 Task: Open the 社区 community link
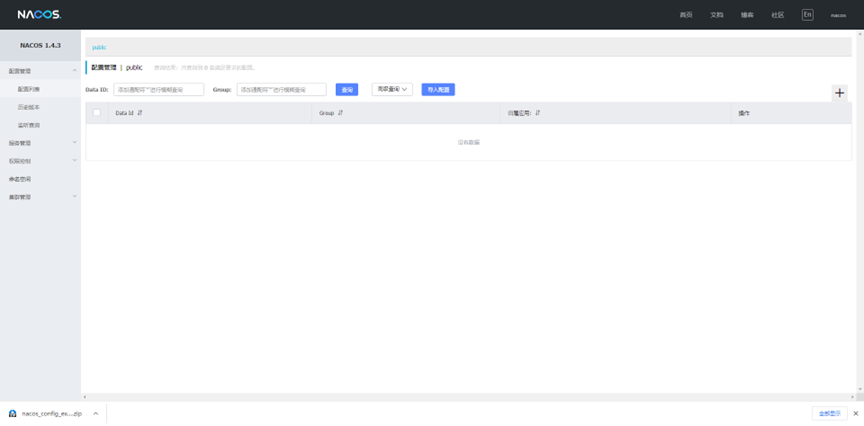(777, 15)
